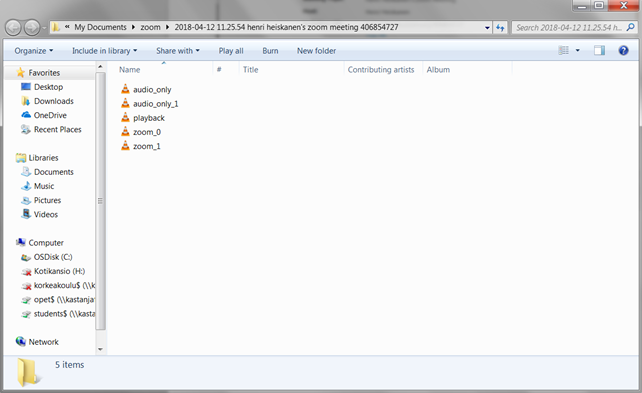The image size is (642, 393).
Task: Click the Refresh button next to address bar
Action: pyautogui.click(x=500, y=28)
